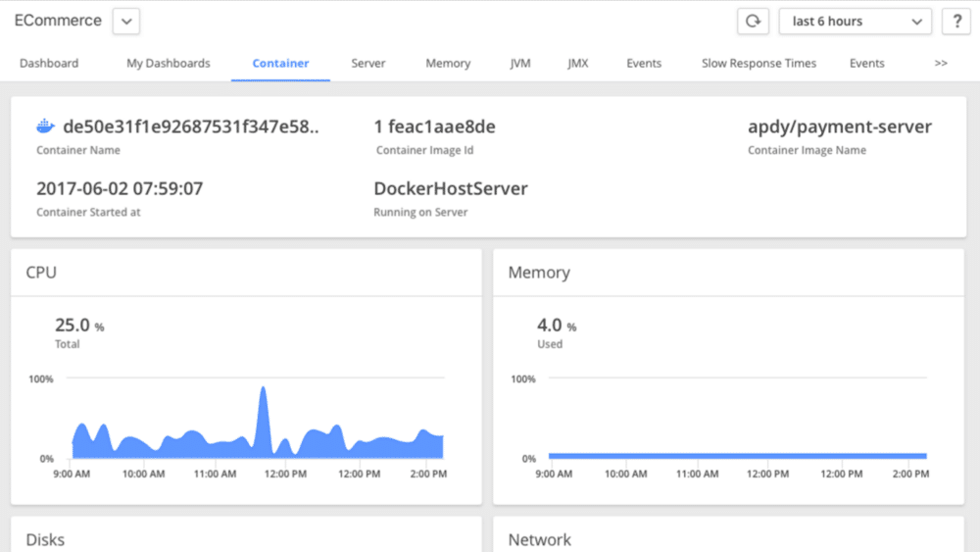Click the DockerHostServer server name
Viewport: 980px width, 552px height.
click(x=451, y=189)
